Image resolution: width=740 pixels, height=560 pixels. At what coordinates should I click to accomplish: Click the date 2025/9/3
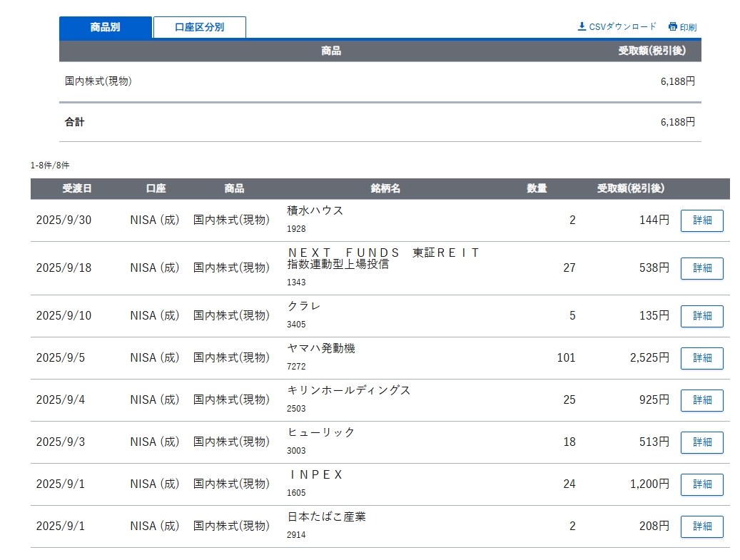[61, 442]
